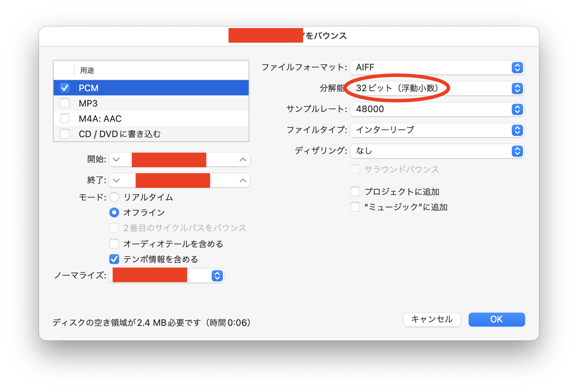578x392 pixels.
Task: Open the 分解能 32ビット dropdown
Action: (437, 88)
